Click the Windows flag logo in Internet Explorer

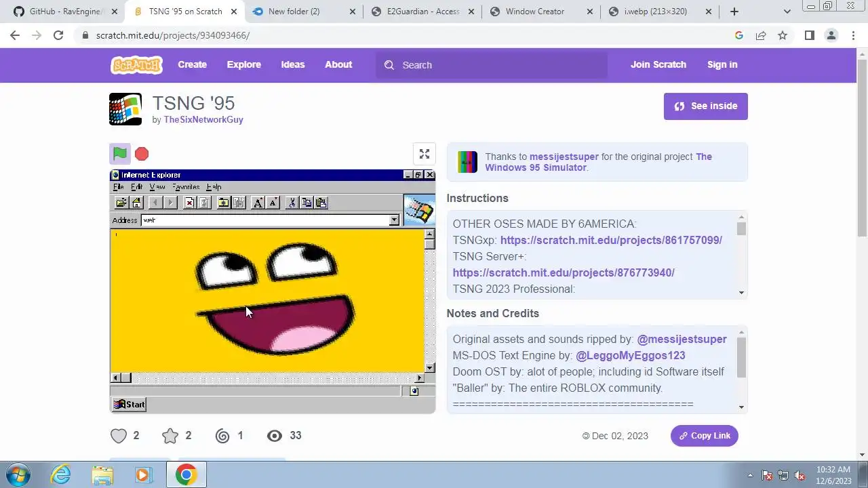point(419,209)
